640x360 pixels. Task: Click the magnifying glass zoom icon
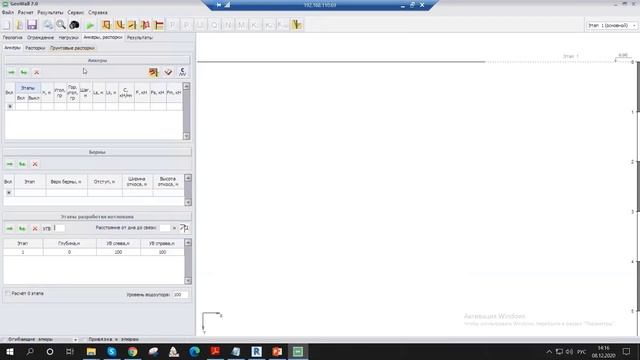click(61, 25)
